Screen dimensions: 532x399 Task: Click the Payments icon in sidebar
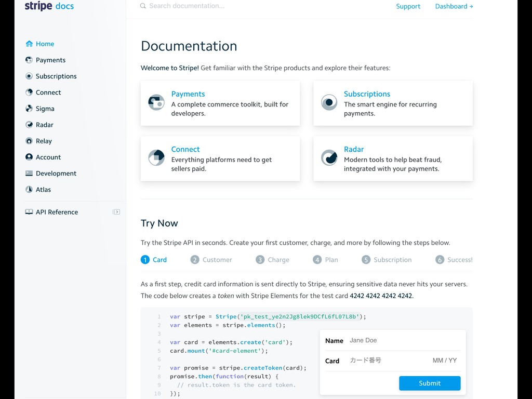click(x=29, y=60)
